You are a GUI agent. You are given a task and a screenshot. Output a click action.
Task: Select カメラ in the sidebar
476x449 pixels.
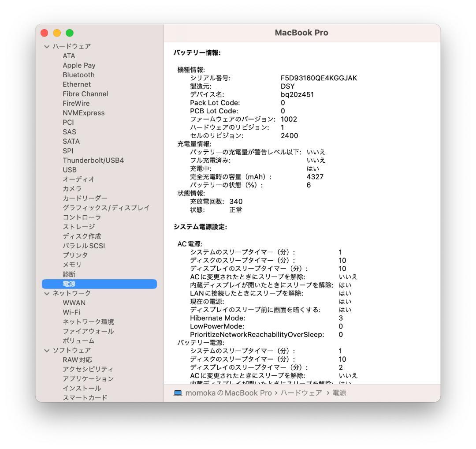72,189
